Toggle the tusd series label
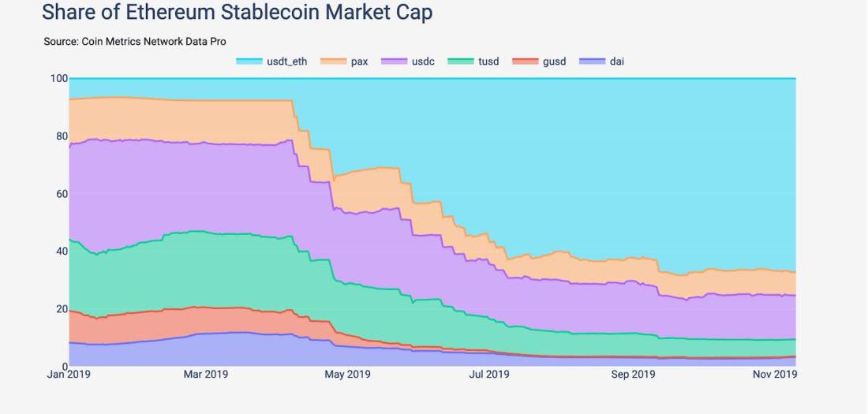Viewport: 868px width, 414px height. [x=488, y=62]
